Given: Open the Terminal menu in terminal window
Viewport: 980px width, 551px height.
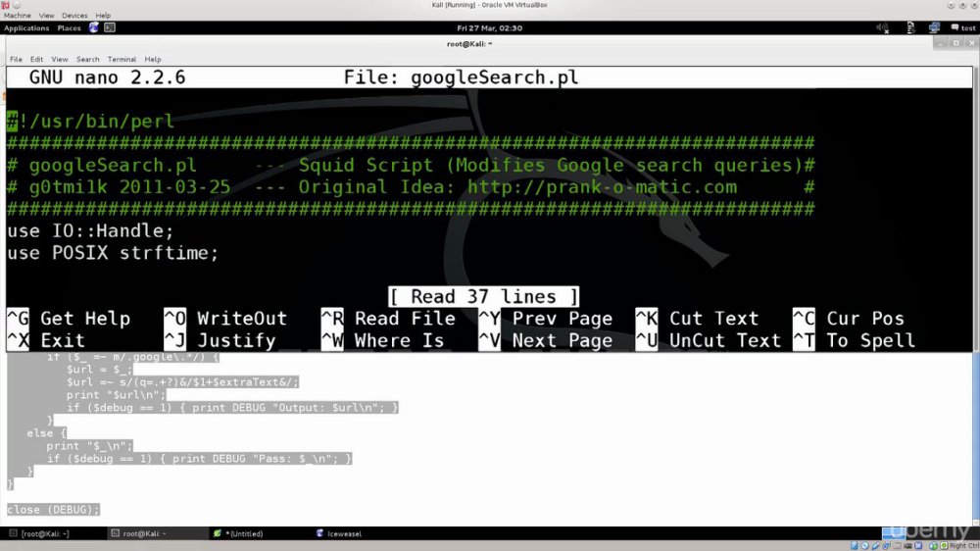Looking at the screenshot, I should (x=122, y=60).
